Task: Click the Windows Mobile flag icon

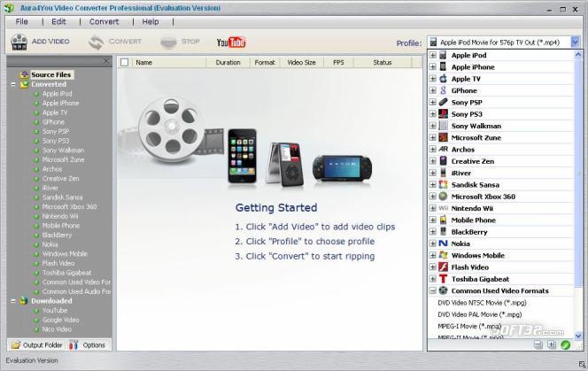Action: (x=444, y=255)
